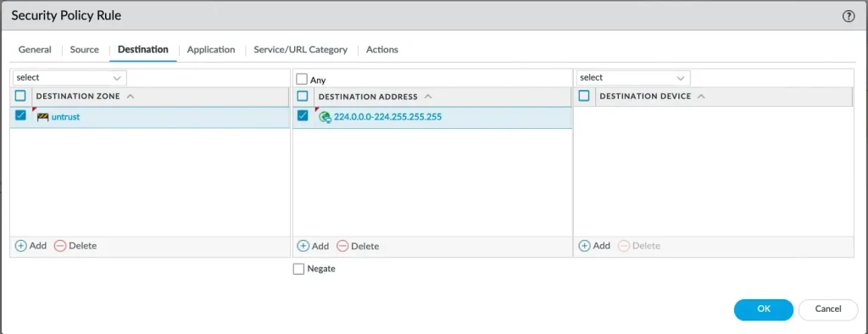Switch to the Service/URL Category tab
This screenshot has width=868, height=334.
point(301,49)
